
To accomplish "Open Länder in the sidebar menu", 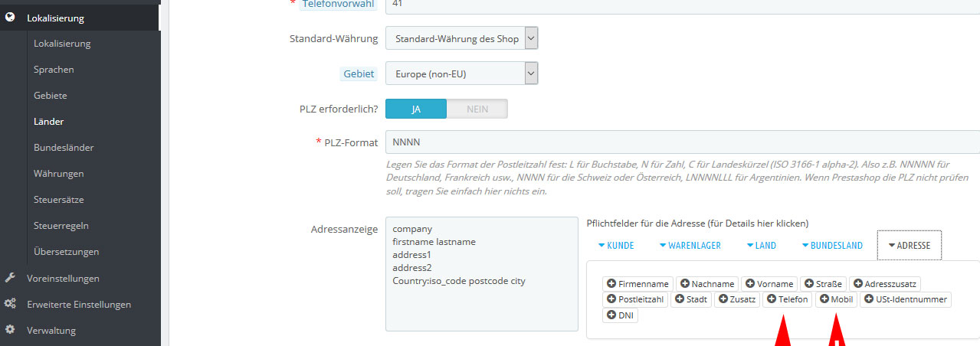I will (49, 121).
